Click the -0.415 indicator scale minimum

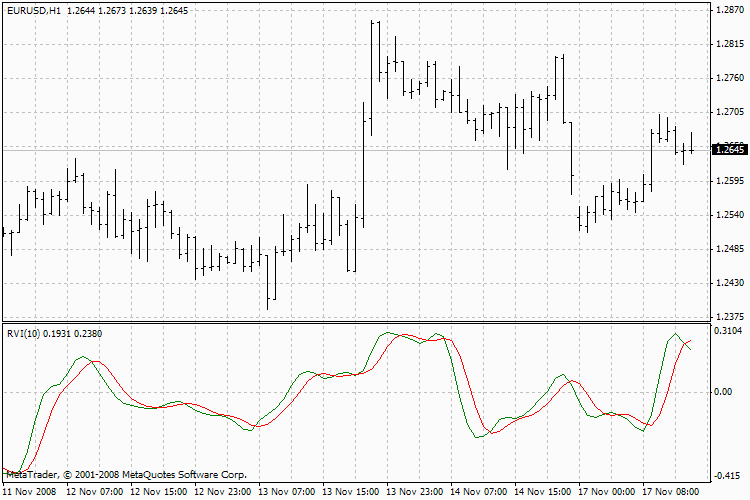tap(728, 476)
